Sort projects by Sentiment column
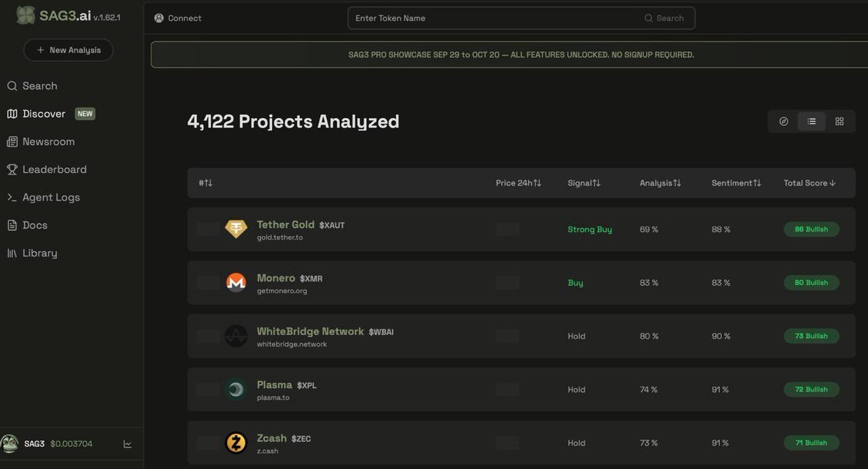 click(736, 183)
